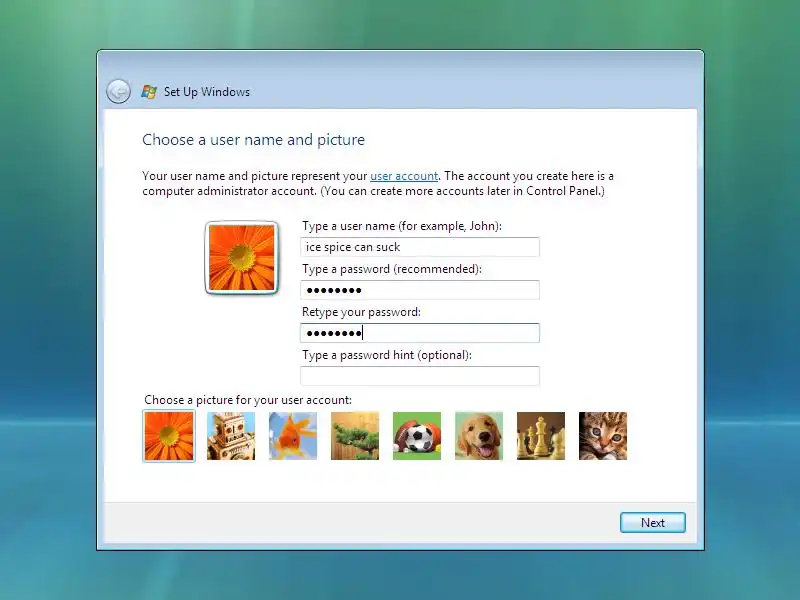This screenshot has width=800, height=600.
Task: Open the user account help link
Action: pos(404,176)
